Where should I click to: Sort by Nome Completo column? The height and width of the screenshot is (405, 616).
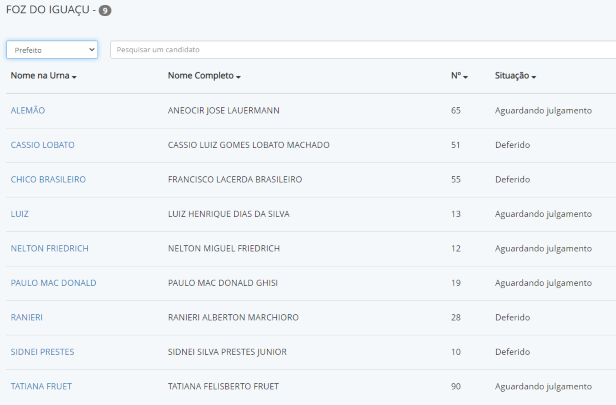click(x=204, y=76)
